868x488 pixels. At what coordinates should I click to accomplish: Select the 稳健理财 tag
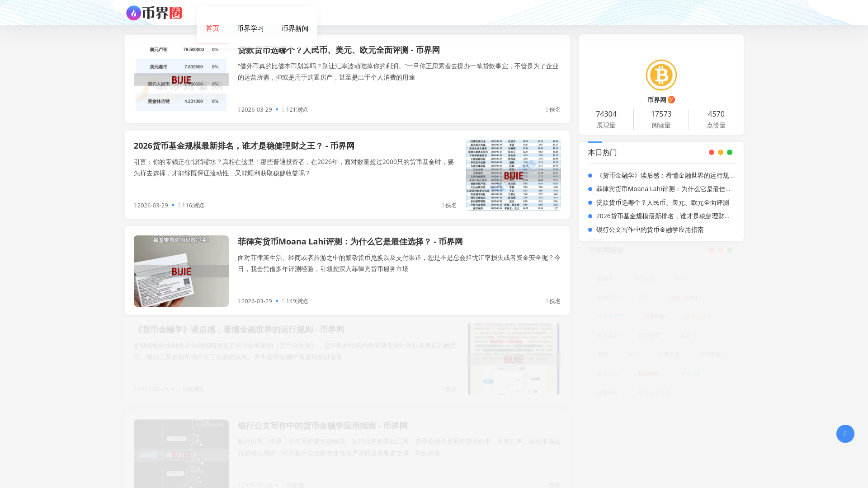(649, 373)
